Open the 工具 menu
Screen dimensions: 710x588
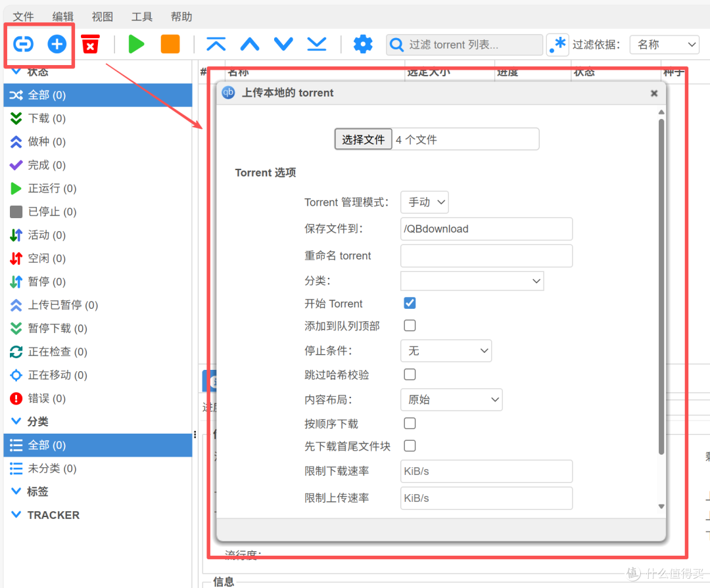[x=142, y=16]
